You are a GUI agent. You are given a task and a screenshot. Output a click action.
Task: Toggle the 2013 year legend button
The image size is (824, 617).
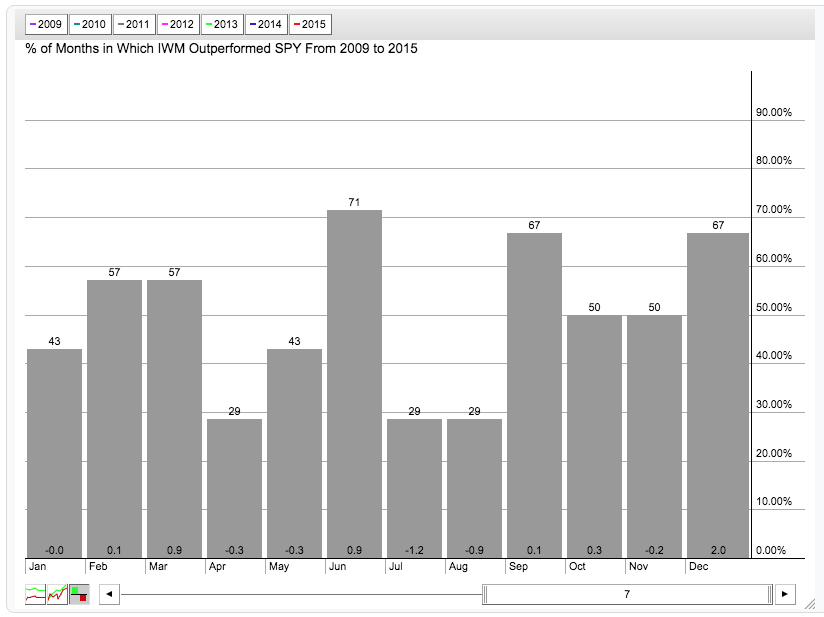coord(222,24)
